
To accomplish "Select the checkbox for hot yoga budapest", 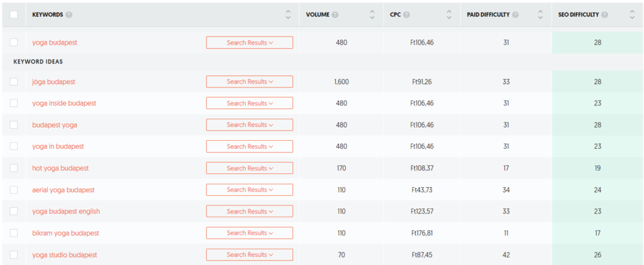I will click(14, 168).
